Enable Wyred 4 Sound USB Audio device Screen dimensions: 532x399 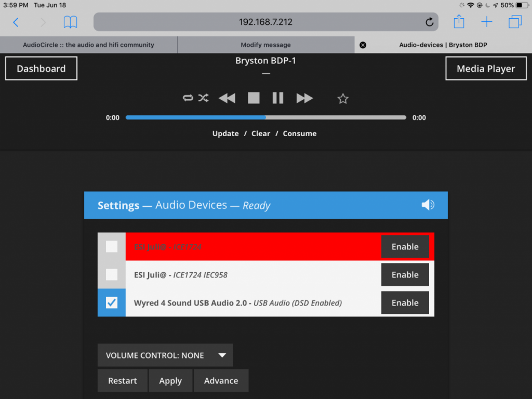tap(405, 303)
